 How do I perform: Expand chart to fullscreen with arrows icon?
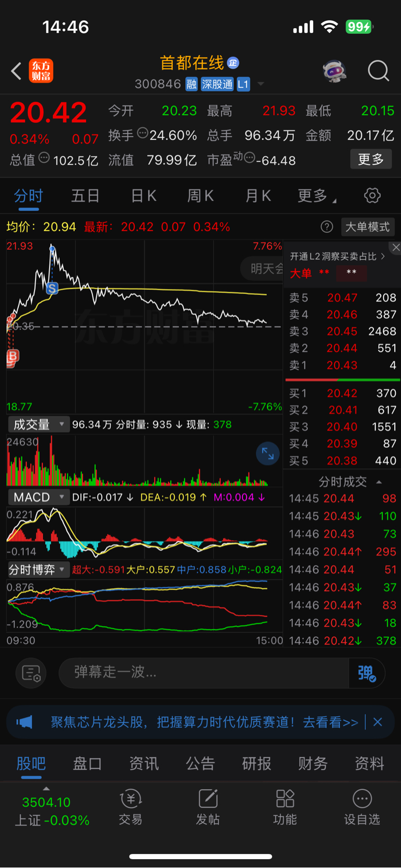[268, 454]
